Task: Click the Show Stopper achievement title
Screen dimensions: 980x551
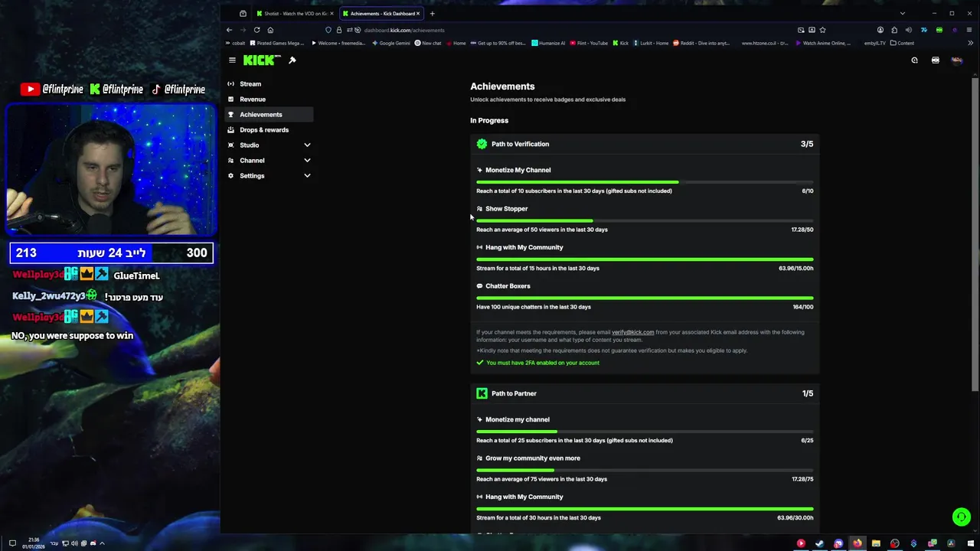Action: (x=506, y=209)
